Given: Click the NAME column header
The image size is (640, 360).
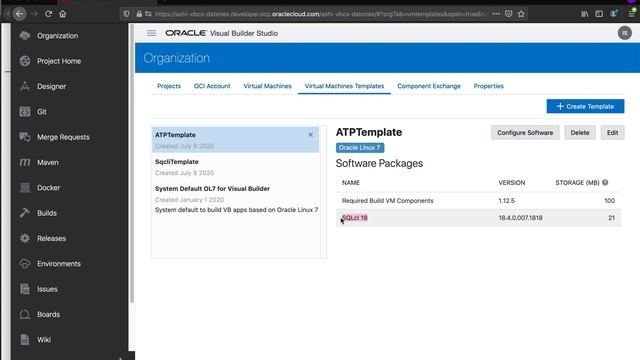Looking at the screenshot, I should (351, 183).
